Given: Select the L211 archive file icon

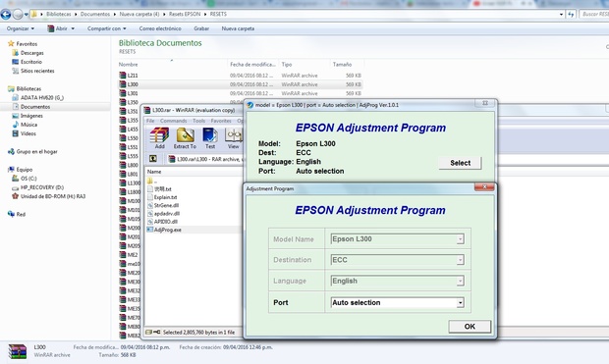Looking at the screenshot, I should (x=123, y=76).
